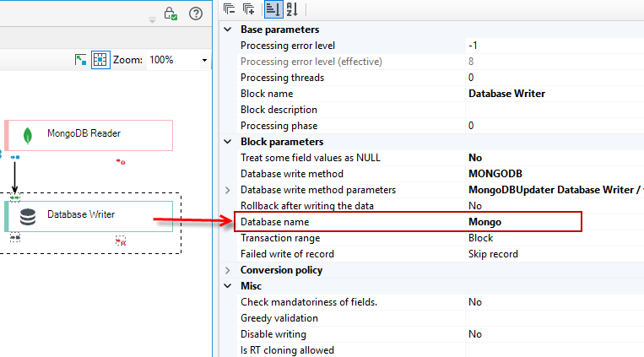Click the small gray toolbar dropdown arrow

[152, 20]
